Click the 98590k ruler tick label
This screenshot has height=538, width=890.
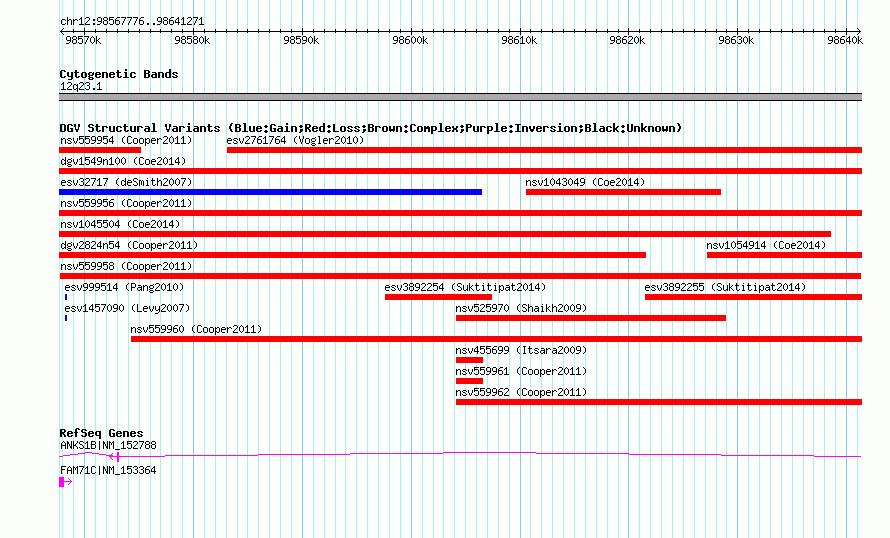301,40
